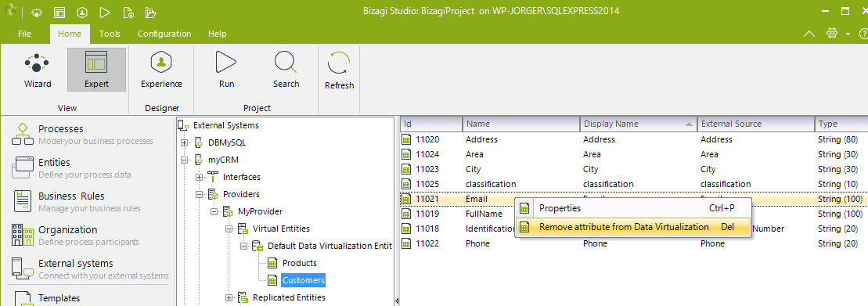This screenshot has height=306, width=868.
Task: Select the classification attribute row name
Action: coord(491,184)
